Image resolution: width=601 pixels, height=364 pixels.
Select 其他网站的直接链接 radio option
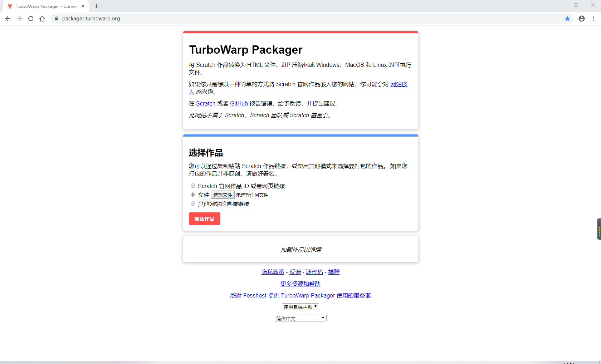click(x=193, y=203)
